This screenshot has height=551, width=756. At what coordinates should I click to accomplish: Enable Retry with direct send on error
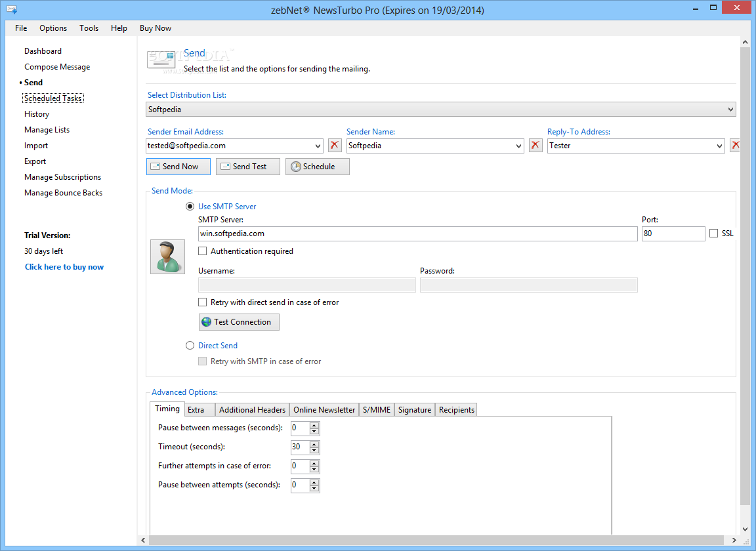(203, 302)
